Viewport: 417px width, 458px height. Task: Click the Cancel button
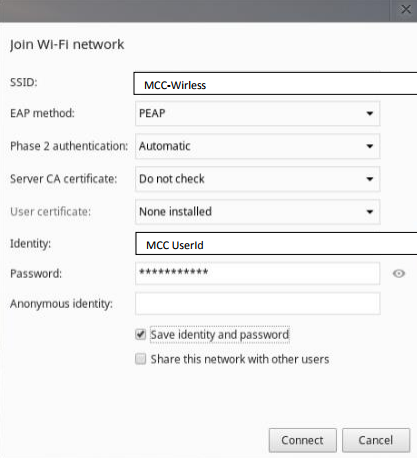(376, 440)
